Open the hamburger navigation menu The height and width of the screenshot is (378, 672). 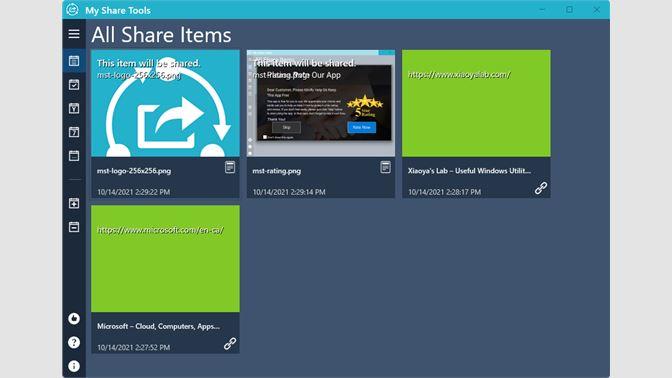tap(74, 34)
